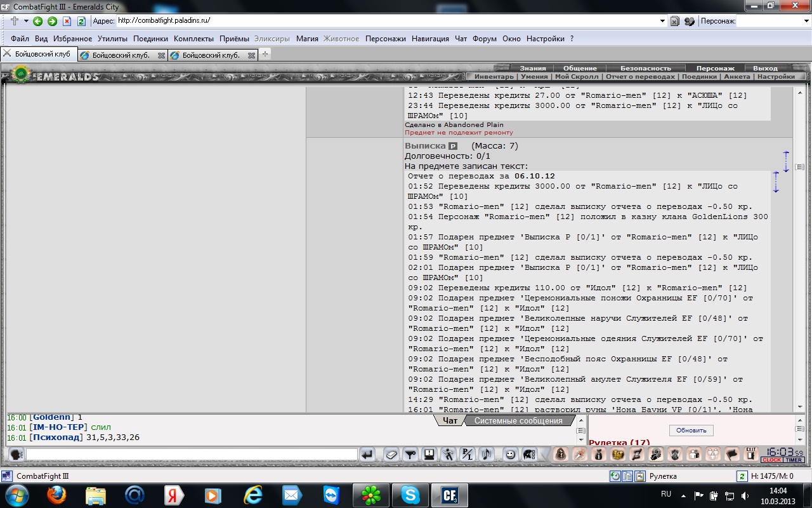
Task: Click the page icon right of the address bar
Action: coord(675,21)
